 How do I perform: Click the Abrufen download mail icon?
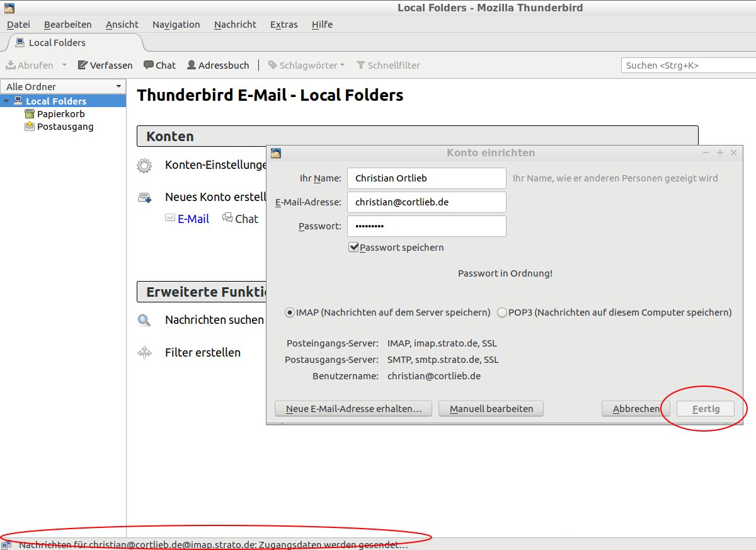[x=11, y=66]
